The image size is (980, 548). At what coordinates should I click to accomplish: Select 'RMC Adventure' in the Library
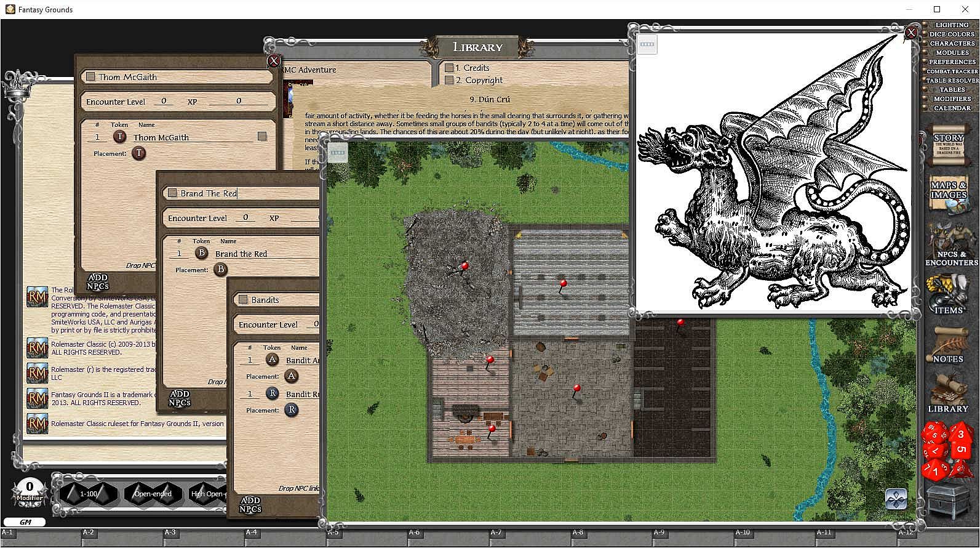click(x=309, y=70)
